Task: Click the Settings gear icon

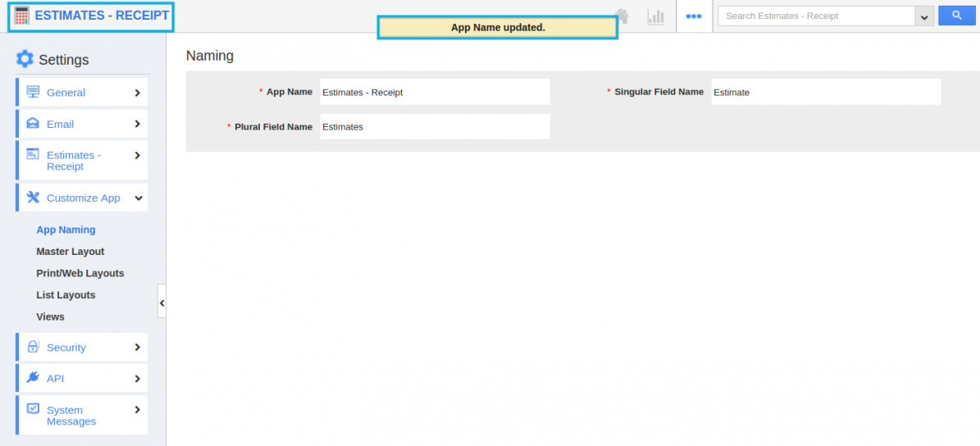Action: (x=25, y=59)
